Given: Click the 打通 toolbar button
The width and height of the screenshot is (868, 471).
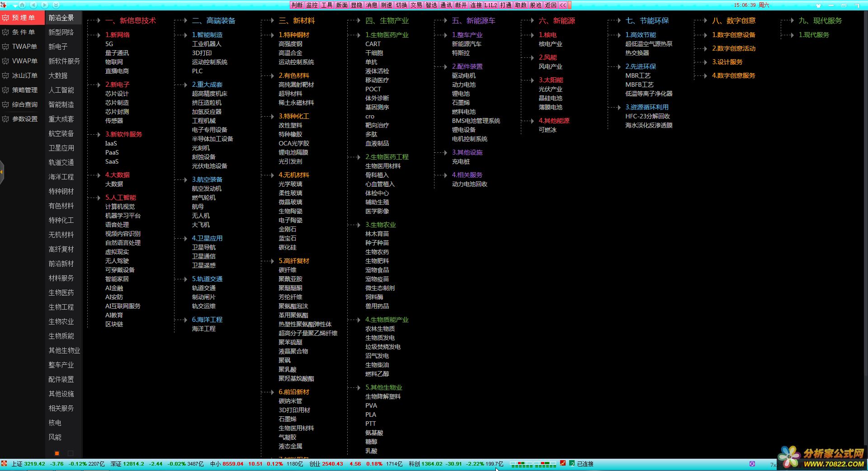Looking at the screenshot, I should (506, 5).
